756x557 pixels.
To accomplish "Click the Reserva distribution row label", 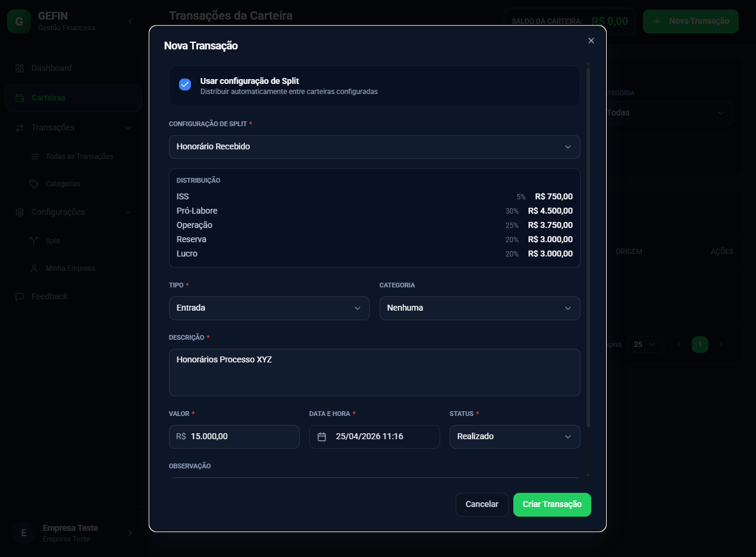I will click(x=192, y=239).
